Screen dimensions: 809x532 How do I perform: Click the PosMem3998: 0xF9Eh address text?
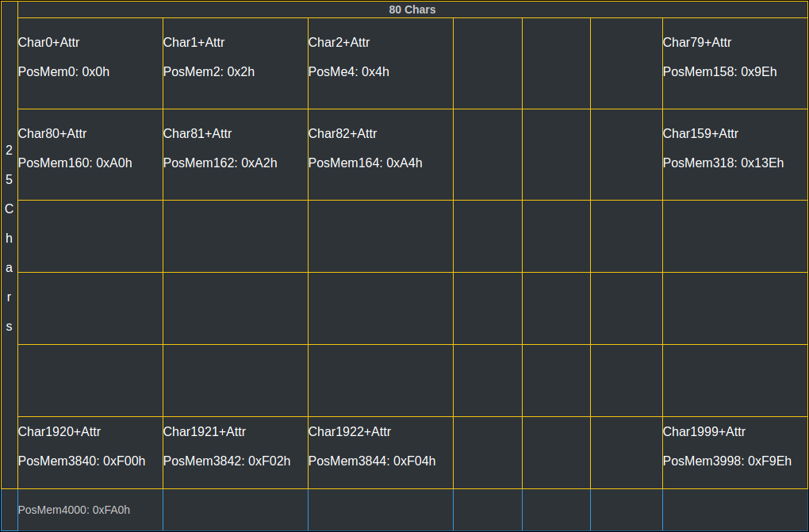tap(727, 461)
